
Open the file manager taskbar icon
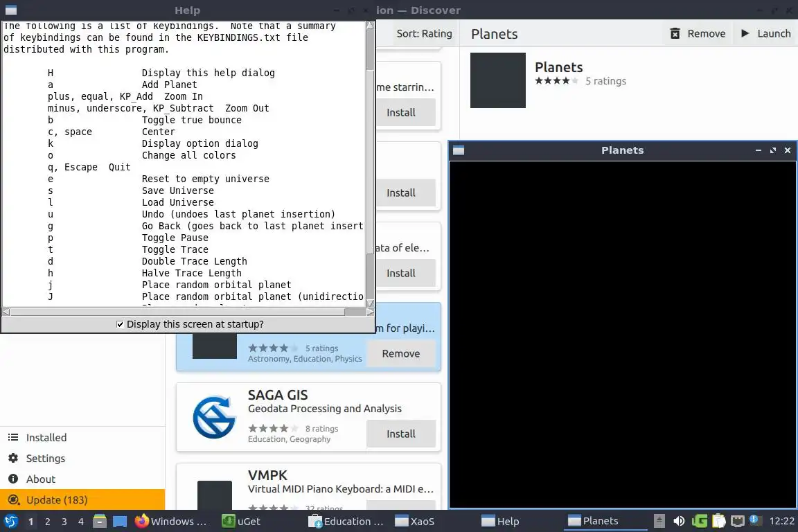pyautogui.click(x=100, y=521)
